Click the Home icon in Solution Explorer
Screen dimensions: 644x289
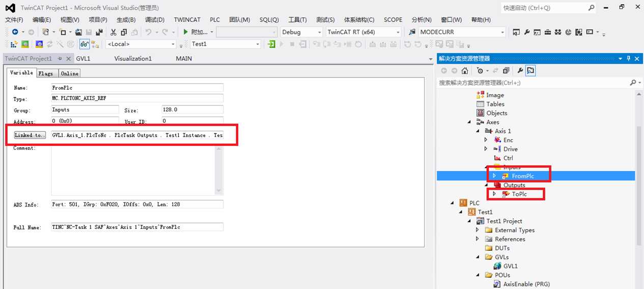465,71
